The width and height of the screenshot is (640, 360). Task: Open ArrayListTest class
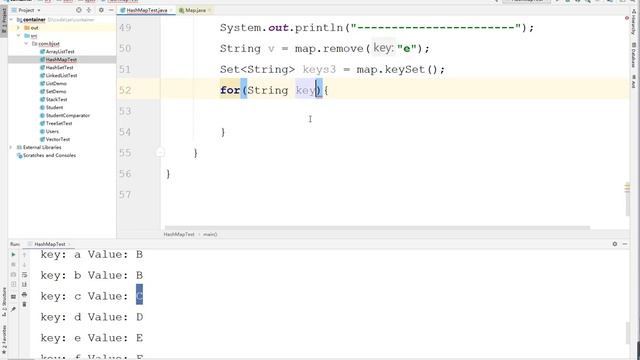[60, 52]
